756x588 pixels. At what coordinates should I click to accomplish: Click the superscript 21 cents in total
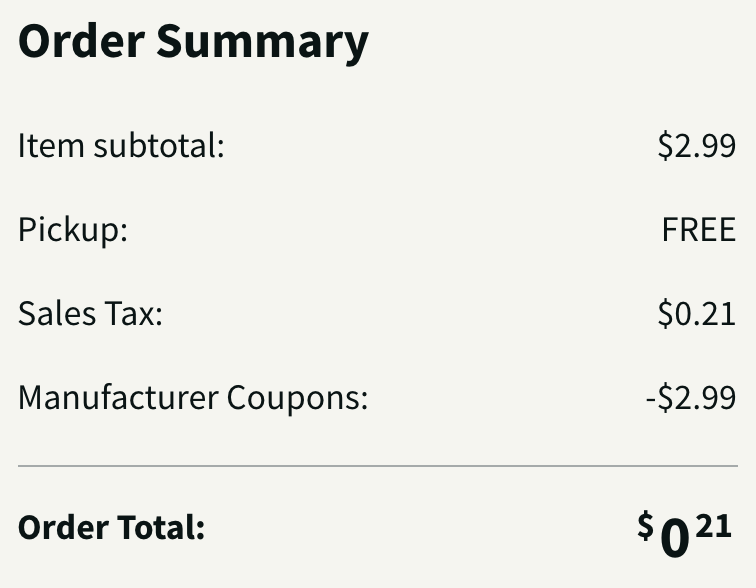click(714, 526)
